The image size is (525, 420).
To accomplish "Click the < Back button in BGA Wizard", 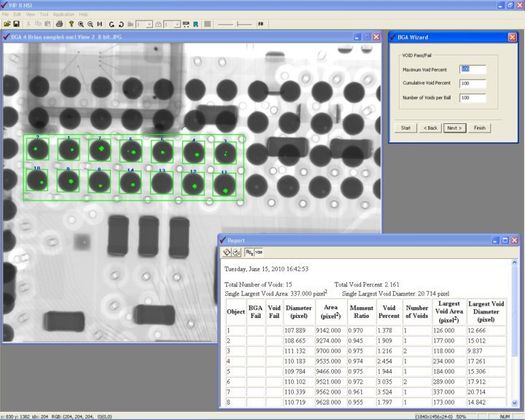I will [430, 128].
